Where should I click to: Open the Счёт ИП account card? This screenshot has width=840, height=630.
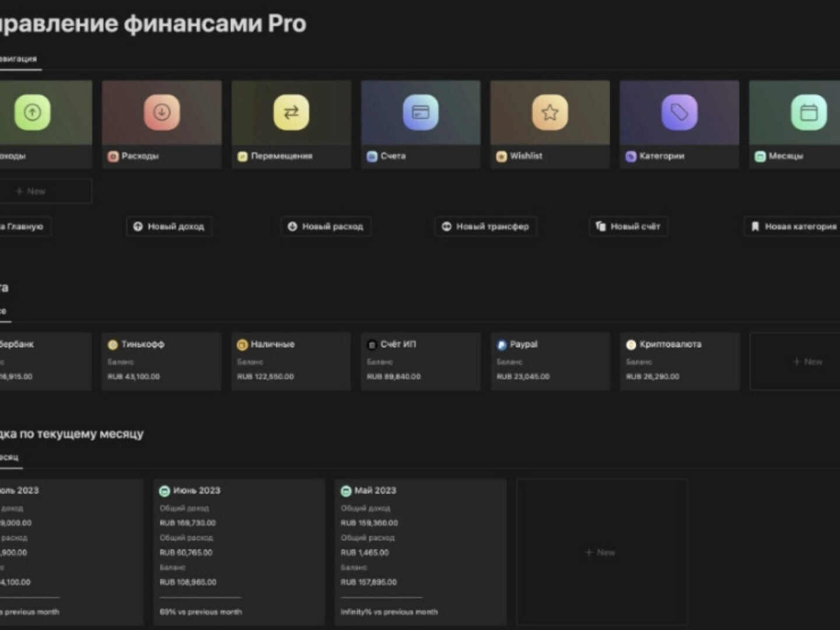(x=421, y=361)
